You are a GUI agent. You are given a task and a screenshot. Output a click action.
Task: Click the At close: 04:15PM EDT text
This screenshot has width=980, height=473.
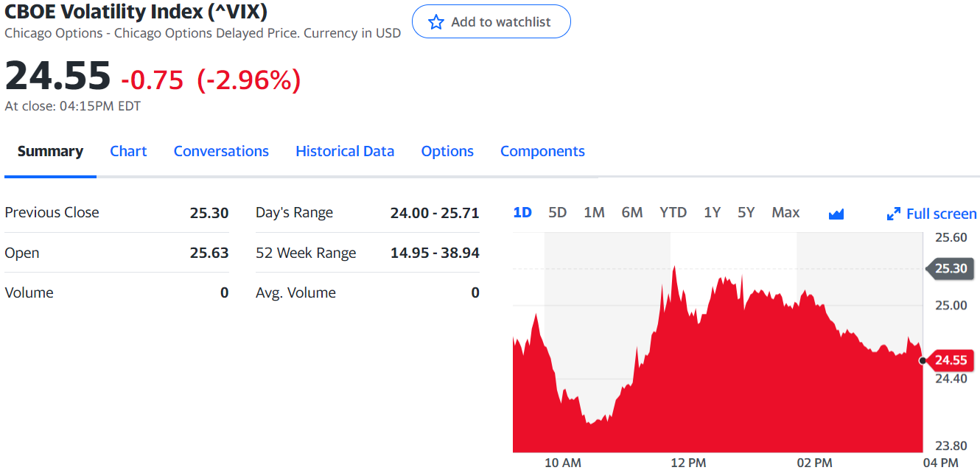(x=73, y=106)
